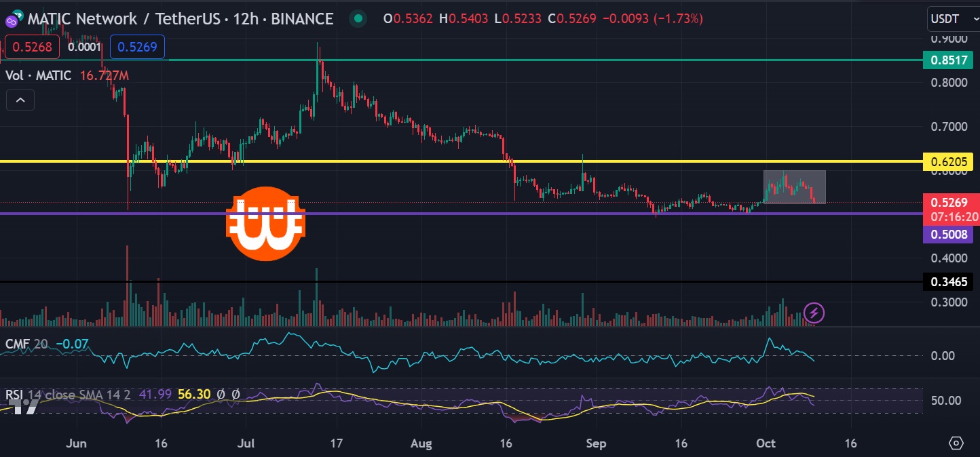Click the yellow 0.6205 price level label
980x457 pixels.
[x=948, y=161]
